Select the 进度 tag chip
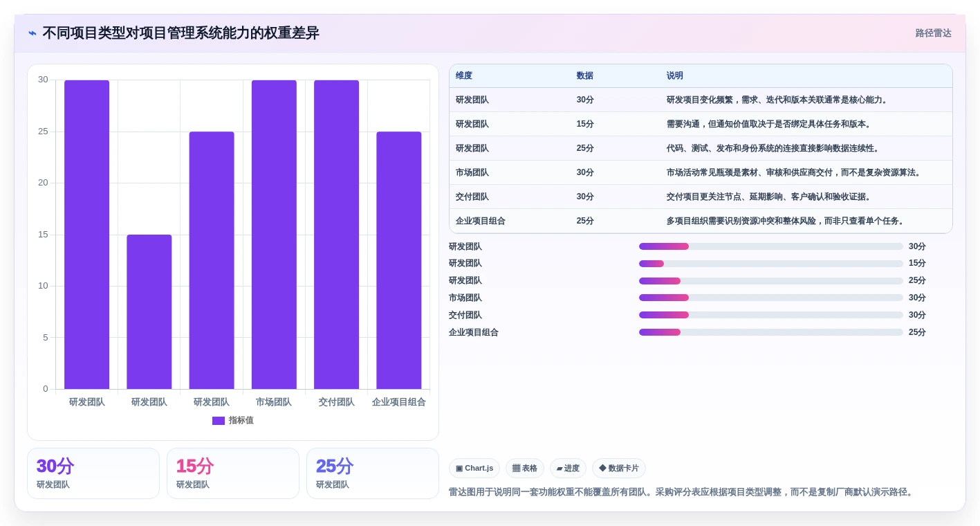The width and height of the screenshot is (980, 526). pos(568,469)
